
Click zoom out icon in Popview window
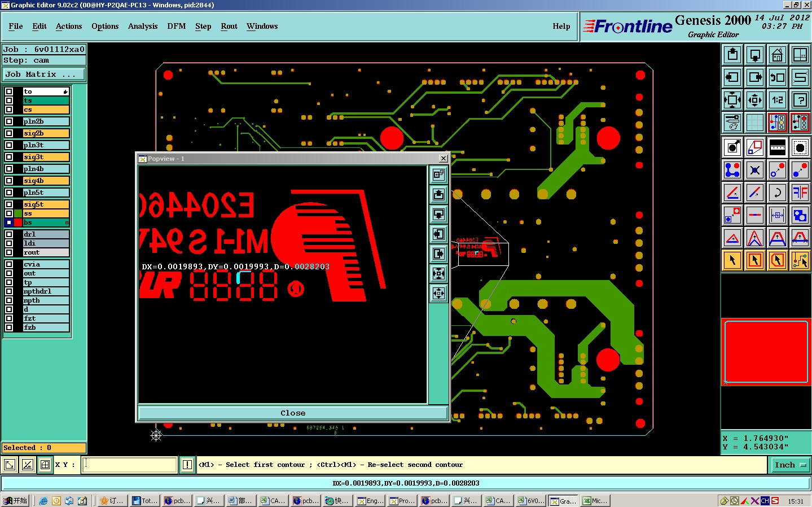438,293
